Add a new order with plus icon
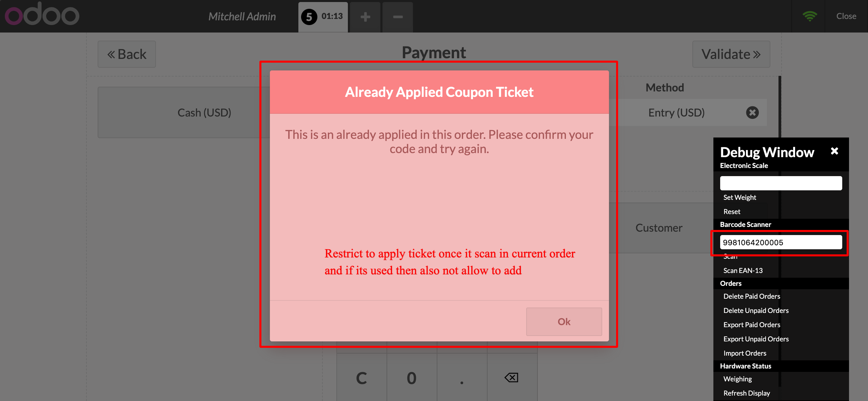This screenshot has width=868, height=401. tap(365, 17)
